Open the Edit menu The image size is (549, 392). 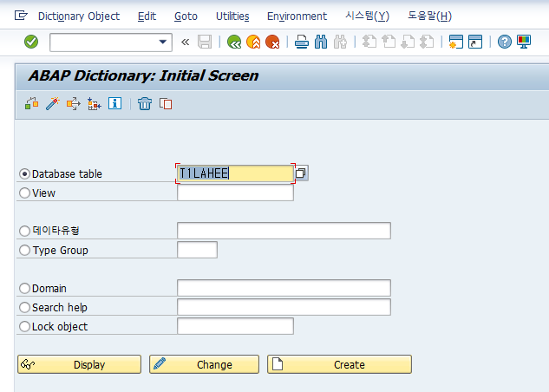147,16
